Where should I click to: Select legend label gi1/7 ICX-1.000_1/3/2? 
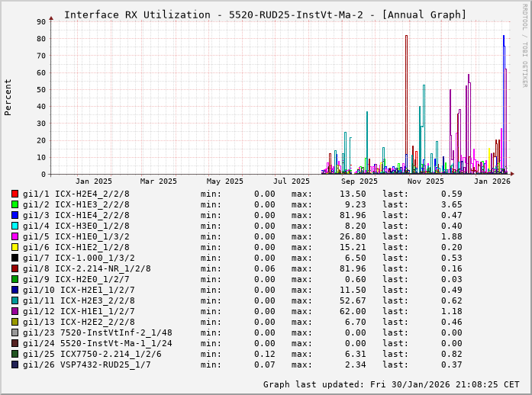click(79, 258)
